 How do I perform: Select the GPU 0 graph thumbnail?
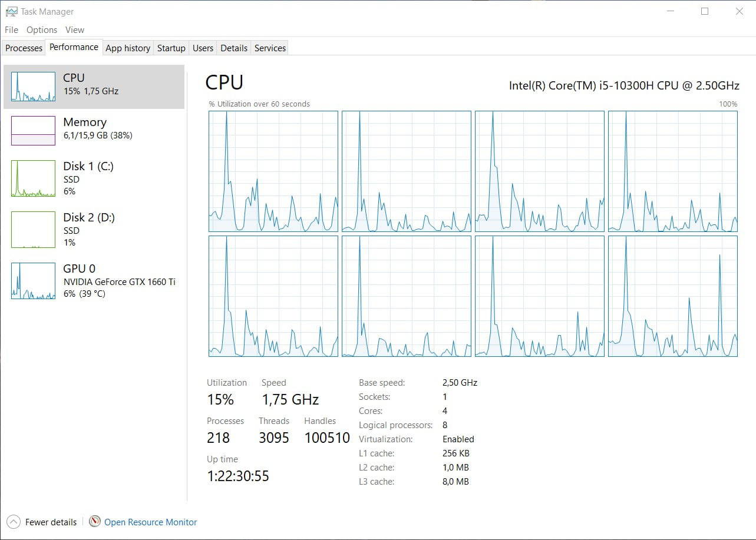[x=33, y=281]
